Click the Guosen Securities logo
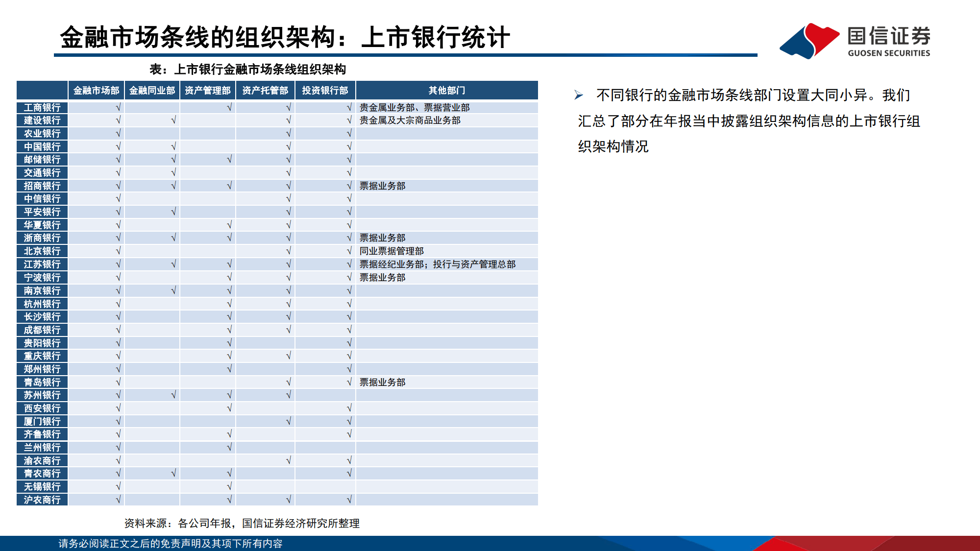This screenshot has height=551, width=980. (855, 41)
